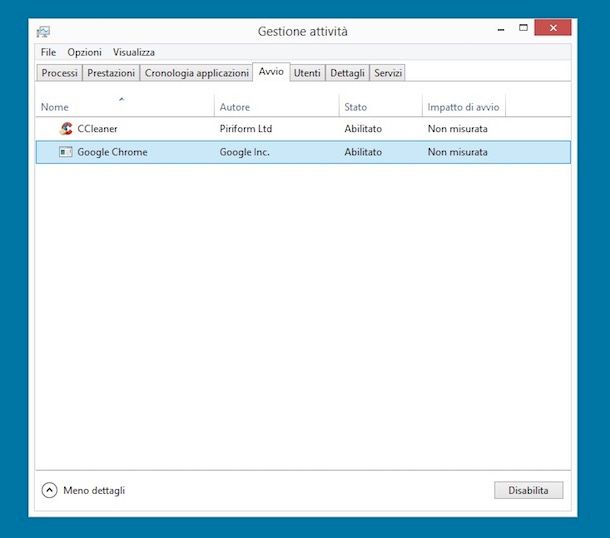Switch to the Processi tab
The image size is (610, 538).
tap(60, 73)
